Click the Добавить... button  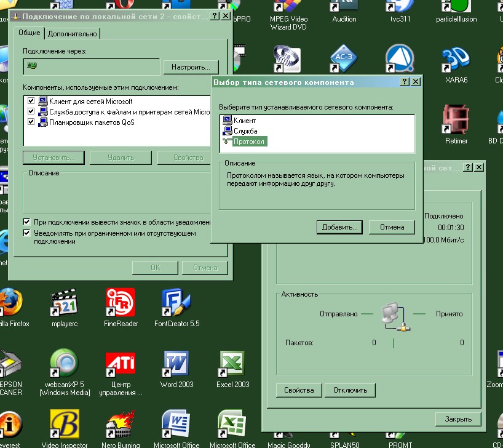tap(339, 227)
